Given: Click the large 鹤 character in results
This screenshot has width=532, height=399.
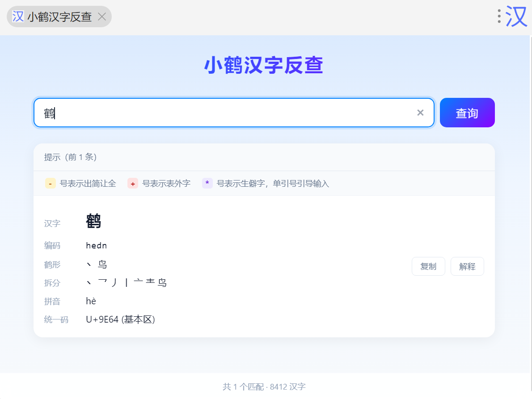Looking at the screenshot, I should [x=93, y=221].
